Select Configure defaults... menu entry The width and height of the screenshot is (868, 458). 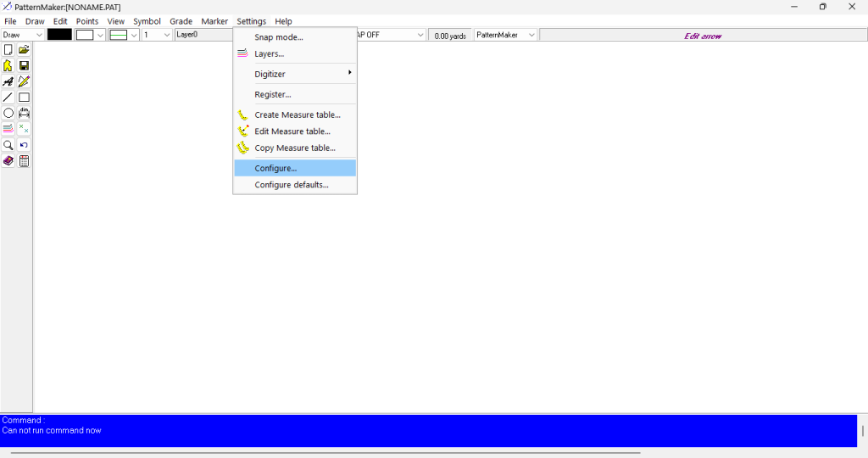point(294,184)
